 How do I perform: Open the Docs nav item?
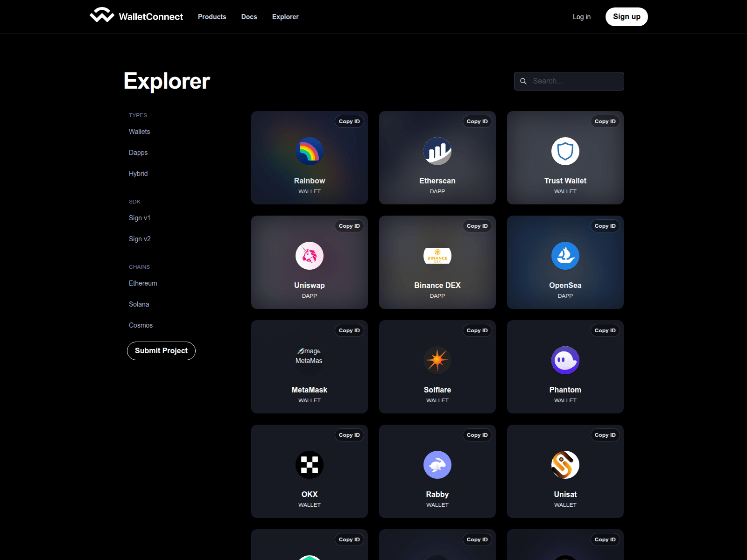point(249,17)
